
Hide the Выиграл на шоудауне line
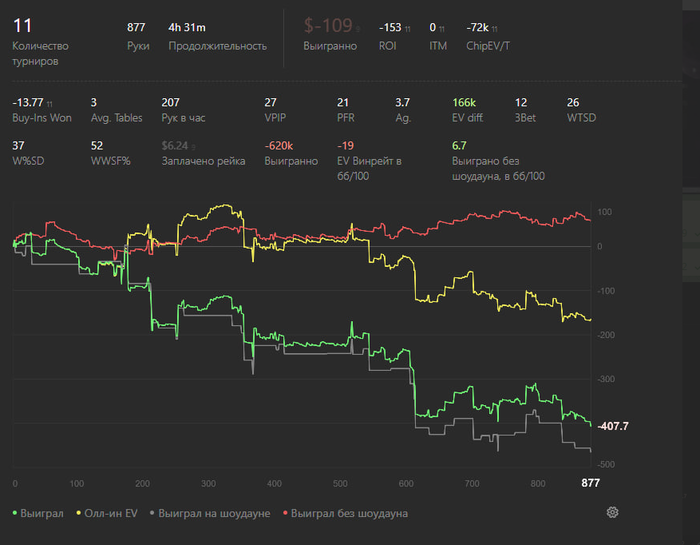pyautogui.click(x=212, y=513)
